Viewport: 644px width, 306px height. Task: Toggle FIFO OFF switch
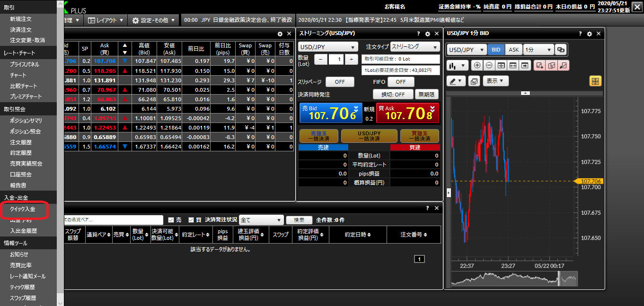(401, 82)
